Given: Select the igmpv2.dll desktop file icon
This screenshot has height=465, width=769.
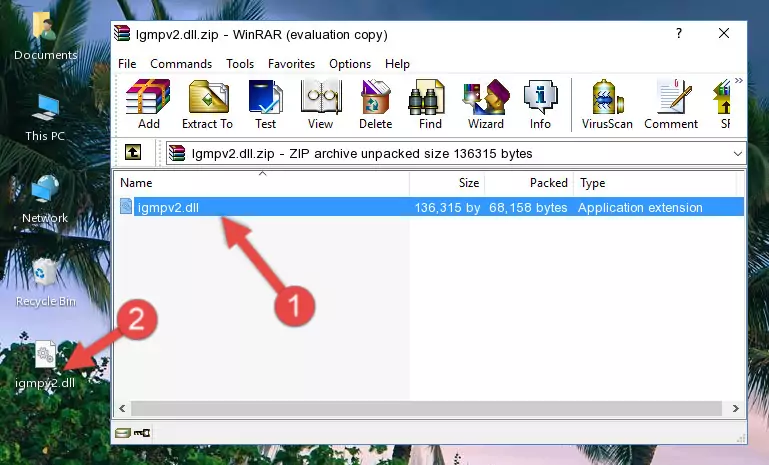Looking at the screenshot, I should [45, 354].
